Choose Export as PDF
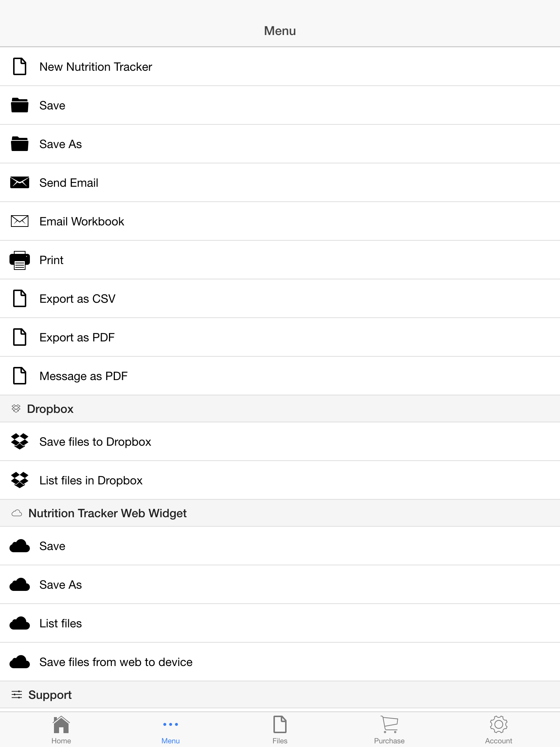 click(x=280, y=337)
